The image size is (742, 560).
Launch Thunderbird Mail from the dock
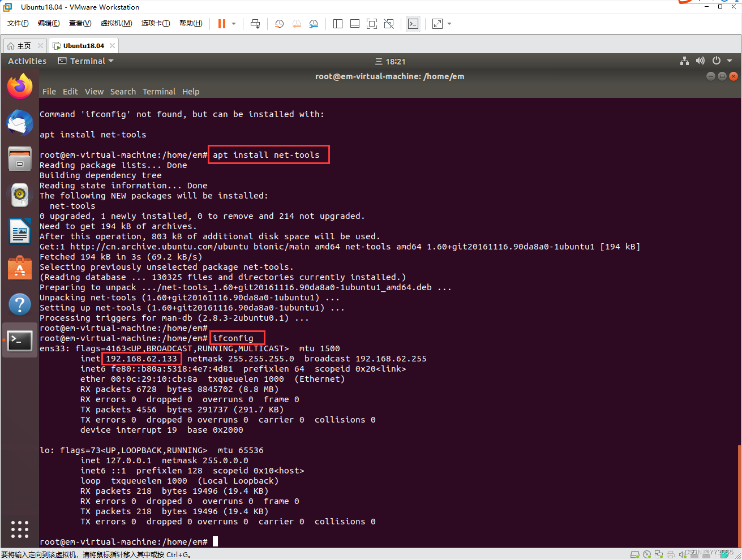point(20,123)
